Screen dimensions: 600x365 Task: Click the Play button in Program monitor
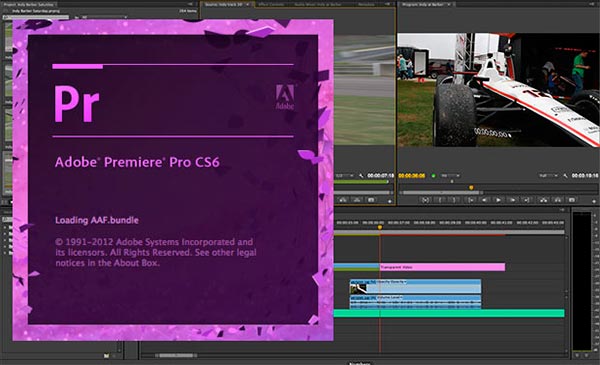(498, 200)
